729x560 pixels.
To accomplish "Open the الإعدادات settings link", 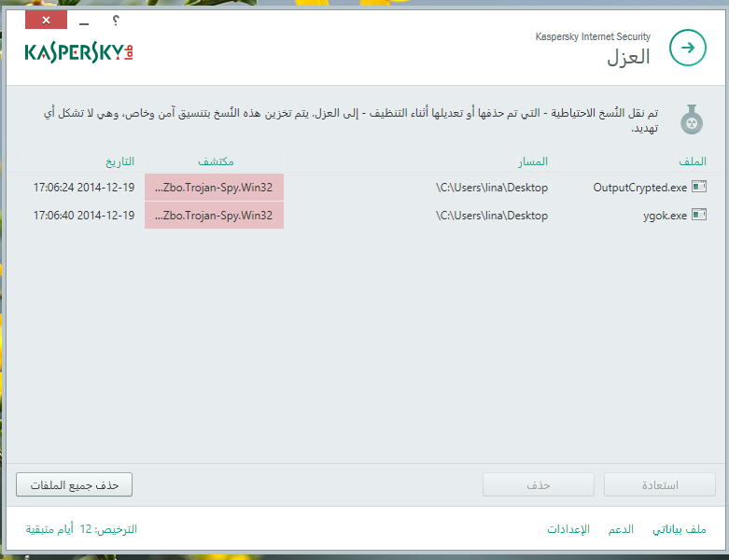I will coord(568,529).
